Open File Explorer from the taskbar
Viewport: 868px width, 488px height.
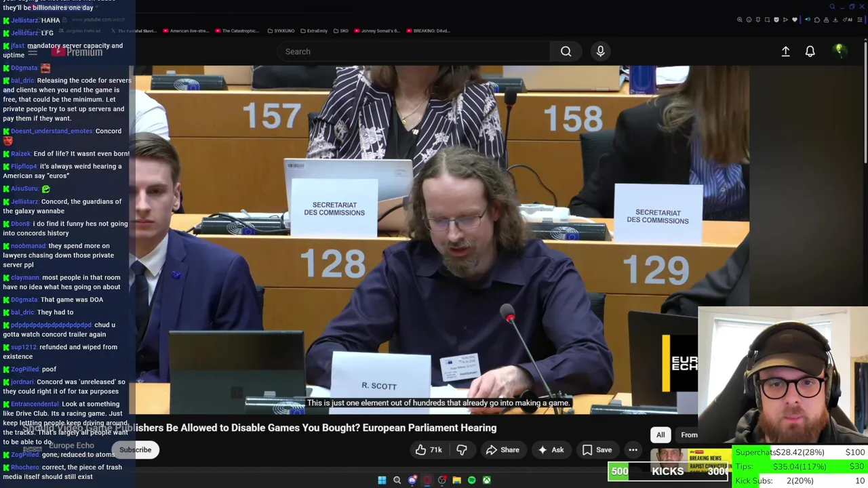point(456,480)
